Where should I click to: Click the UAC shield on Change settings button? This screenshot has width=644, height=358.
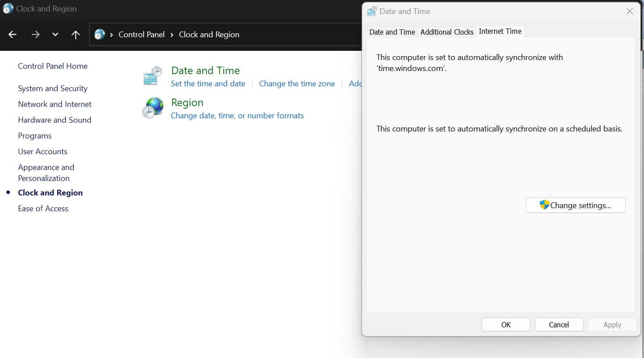point(544,205)
